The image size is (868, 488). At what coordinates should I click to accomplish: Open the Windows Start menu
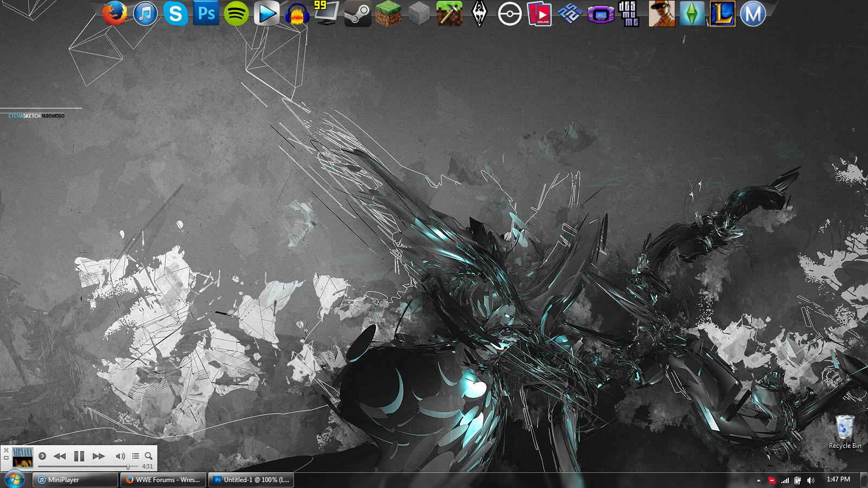pos(15,479)
